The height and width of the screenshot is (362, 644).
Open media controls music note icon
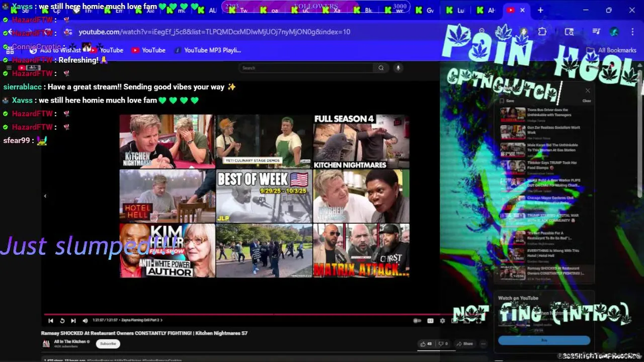point(596,32)
